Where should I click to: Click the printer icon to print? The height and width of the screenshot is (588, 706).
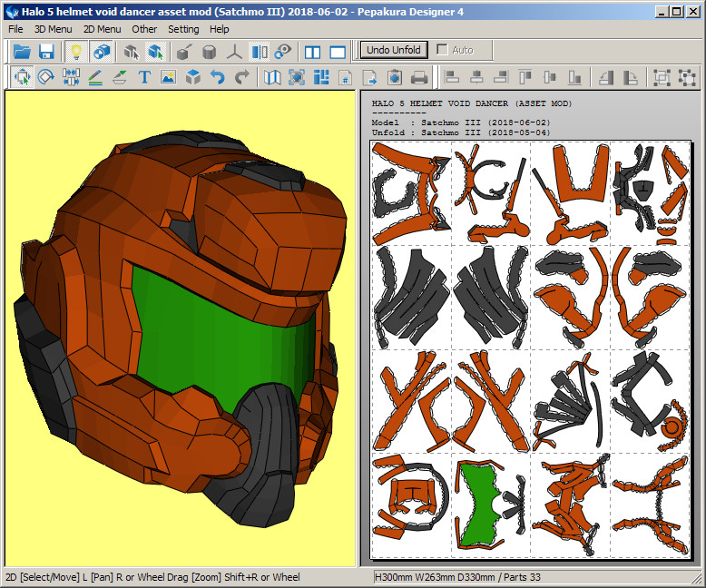click(419, 77)
